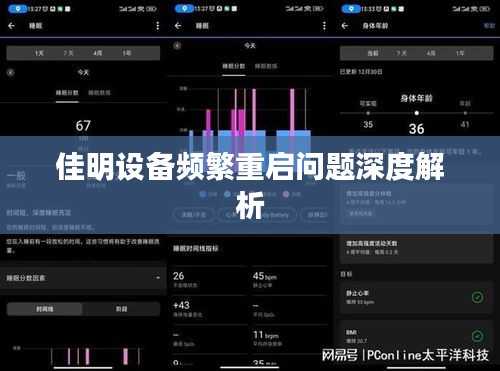Tap the sleep score value 67

coord(83,126)
